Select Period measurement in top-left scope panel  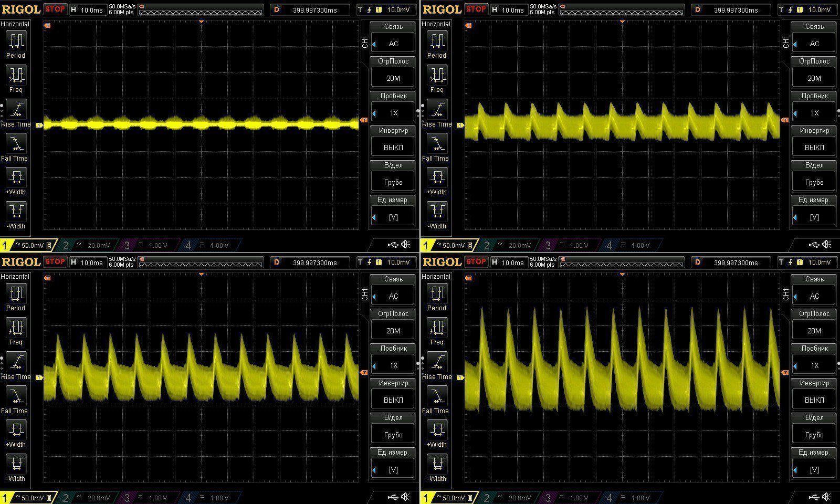coord(16,44)
